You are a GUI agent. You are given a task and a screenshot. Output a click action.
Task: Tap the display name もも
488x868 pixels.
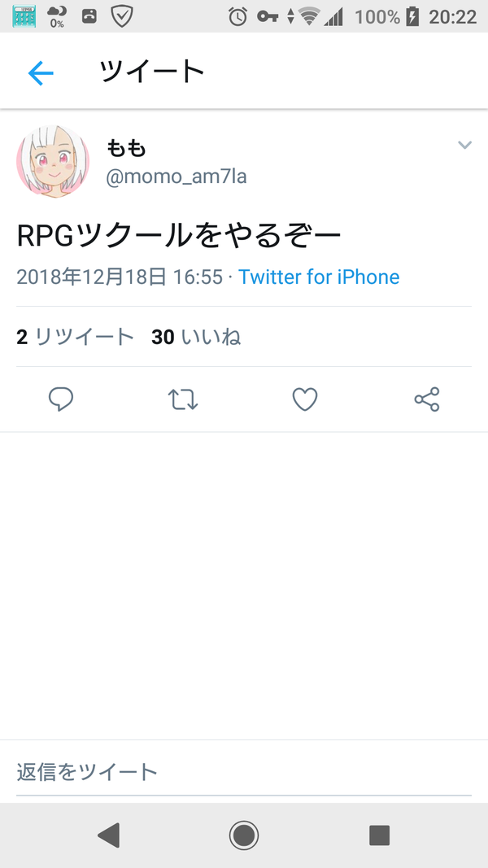[126, 148]
